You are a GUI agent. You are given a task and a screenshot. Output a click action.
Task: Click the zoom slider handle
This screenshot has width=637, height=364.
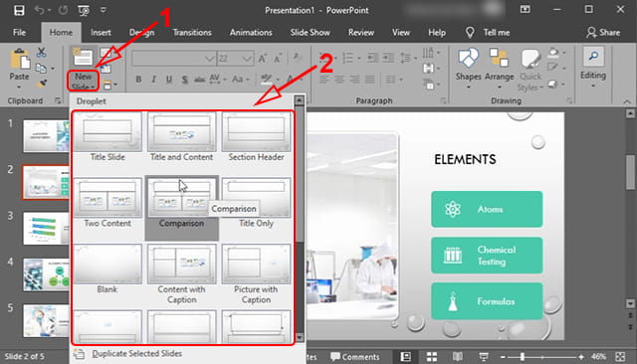[x=523, y=357]
